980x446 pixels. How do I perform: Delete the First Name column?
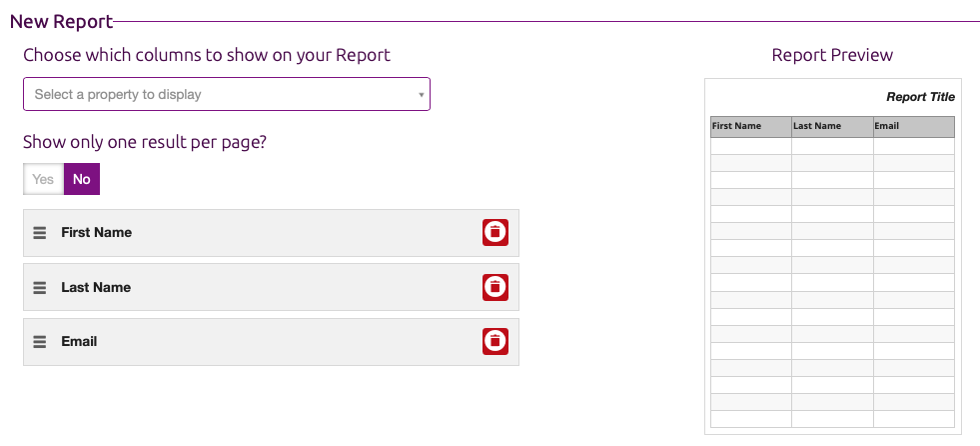[494, 232]
